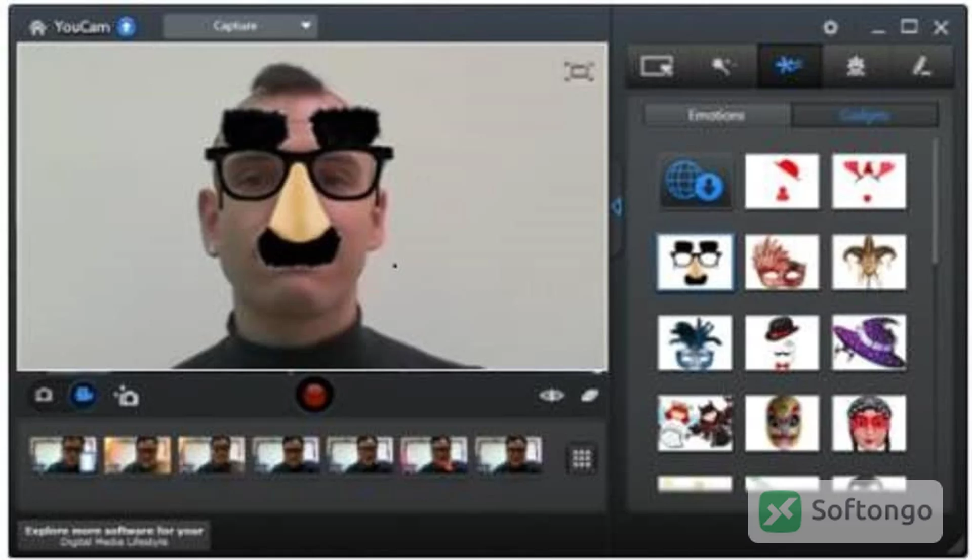The width and height of the screenshot is (972, 560).
Task: Open the frames and scenes effects tab
Action: [657, 66]
